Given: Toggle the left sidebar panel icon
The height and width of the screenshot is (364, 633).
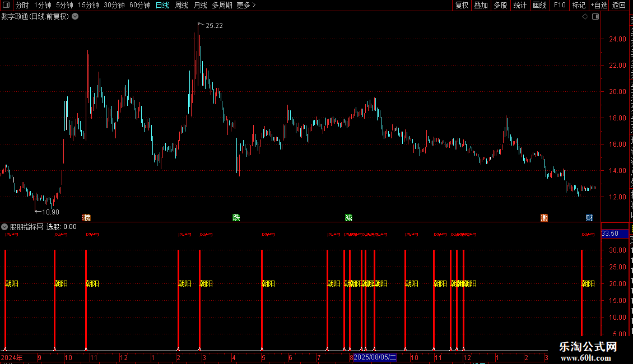Looking at the screenshot, I should [x=6, y=5].
